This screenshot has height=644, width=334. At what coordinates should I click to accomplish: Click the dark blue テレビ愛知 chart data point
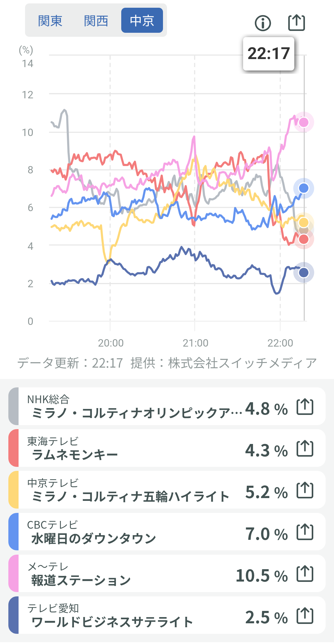coord(304,272)
